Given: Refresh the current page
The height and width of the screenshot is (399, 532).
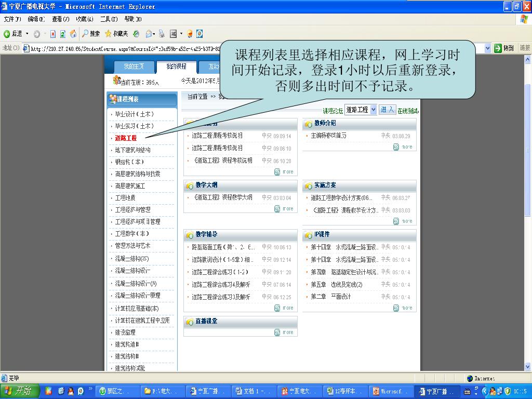Looking at the screenshot, I should (63, 34).
